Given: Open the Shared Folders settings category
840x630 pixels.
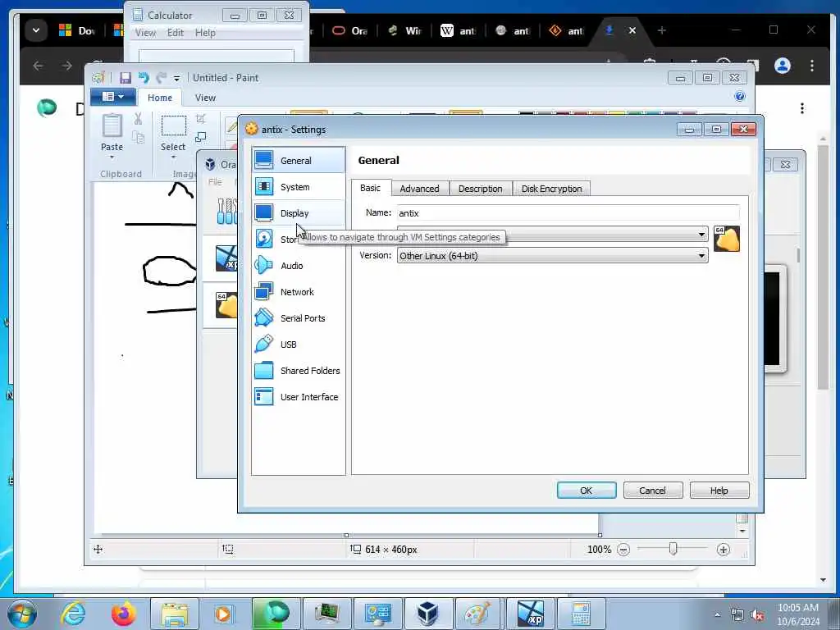Looking at the screenshot, I should point(299,370).
